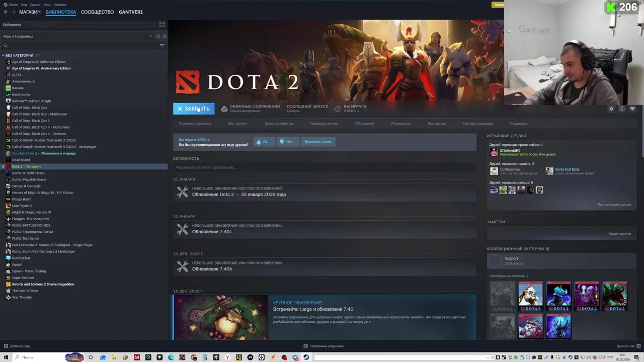Open the GANTVER1 profile tab

pyautogui.click(x=131, y=12)
